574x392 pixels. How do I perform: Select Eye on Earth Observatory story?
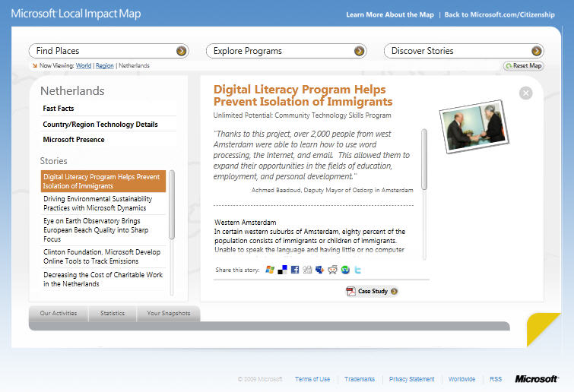(103, 230)
